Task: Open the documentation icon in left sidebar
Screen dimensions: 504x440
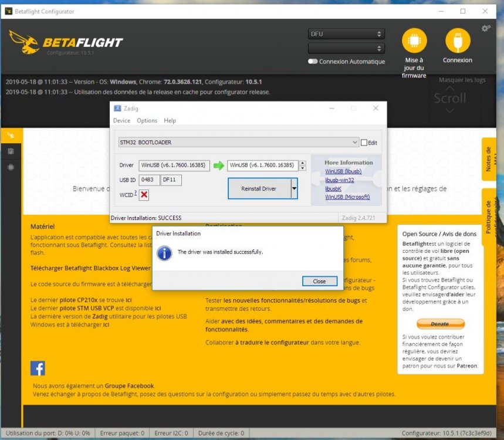Action: [x=11, y=151]
